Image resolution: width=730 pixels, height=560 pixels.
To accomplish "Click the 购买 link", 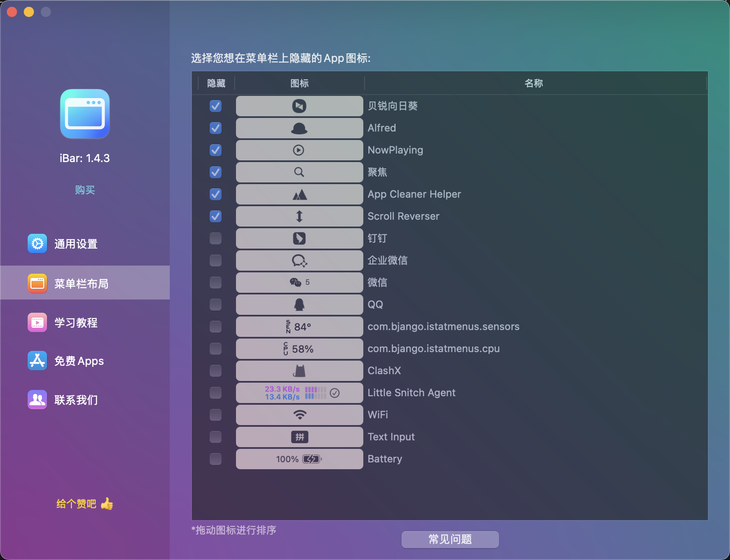I will [85, 190].
